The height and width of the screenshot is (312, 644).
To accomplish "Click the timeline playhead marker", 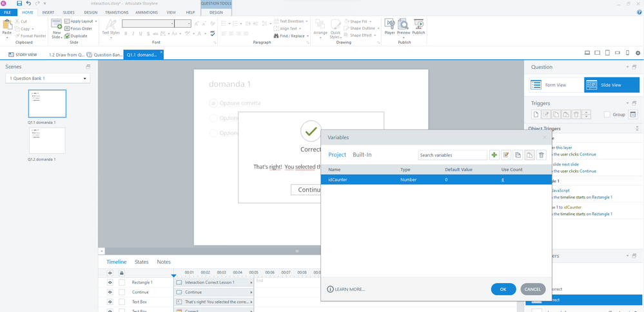I will tap(173, 276).
